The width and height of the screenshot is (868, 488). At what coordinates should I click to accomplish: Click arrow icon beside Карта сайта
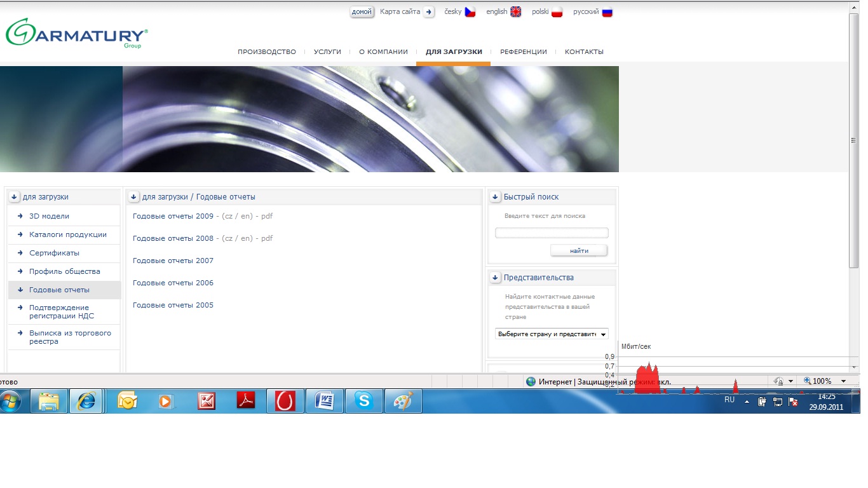coord(429,12)
